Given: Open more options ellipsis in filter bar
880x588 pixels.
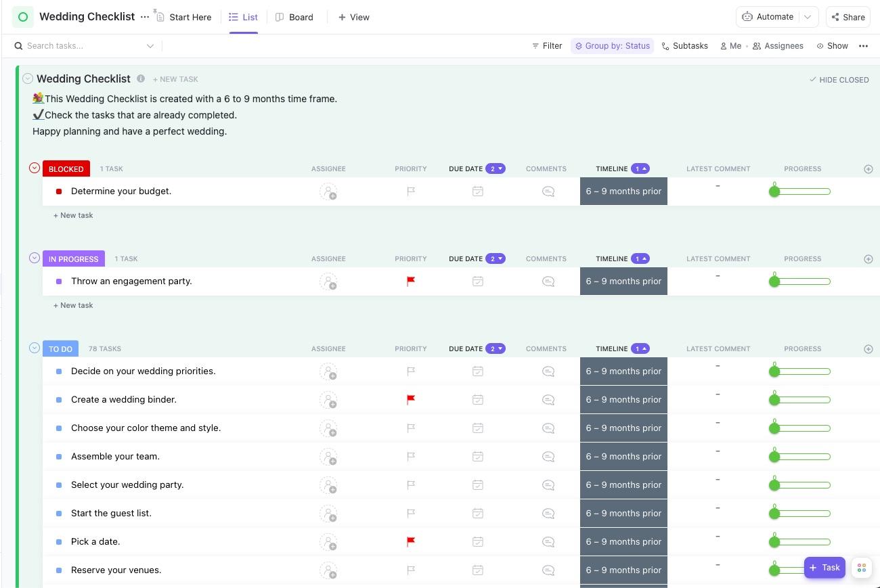Looking at the screenshot, I should (x=863, y=46).
